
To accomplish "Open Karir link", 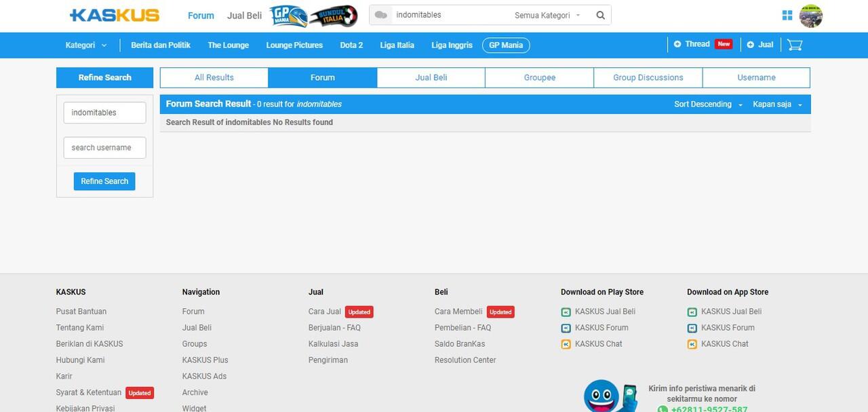I will (64, 377).
